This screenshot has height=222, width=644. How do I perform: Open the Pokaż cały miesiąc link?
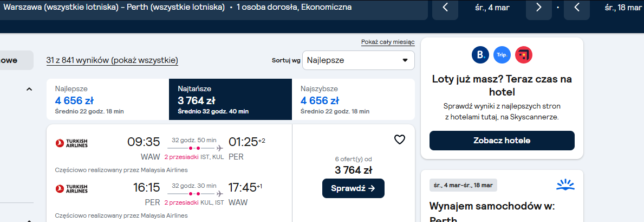[388, 42]
